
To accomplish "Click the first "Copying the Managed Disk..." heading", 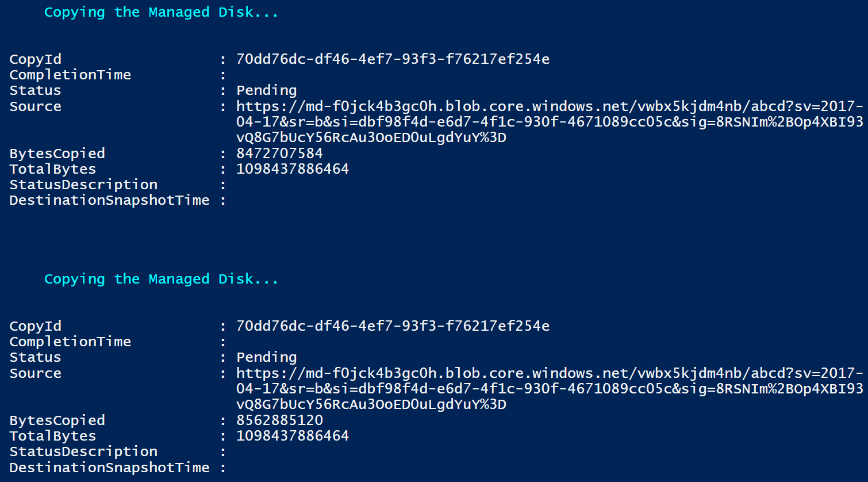I will 161,12.
